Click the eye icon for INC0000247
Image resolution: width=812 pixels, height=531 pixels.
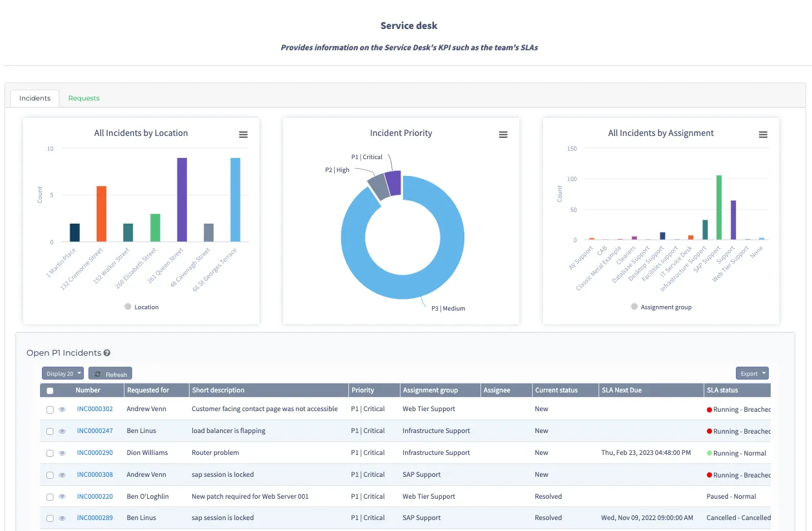point(63,432)
